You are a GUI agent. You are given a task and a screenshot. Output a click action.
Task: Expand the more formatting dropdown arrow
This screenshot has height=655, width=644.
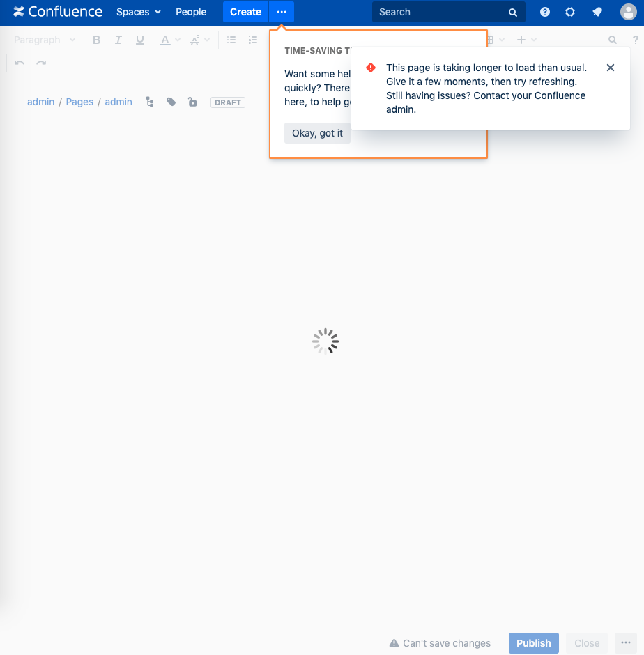(x=207, y=40)
